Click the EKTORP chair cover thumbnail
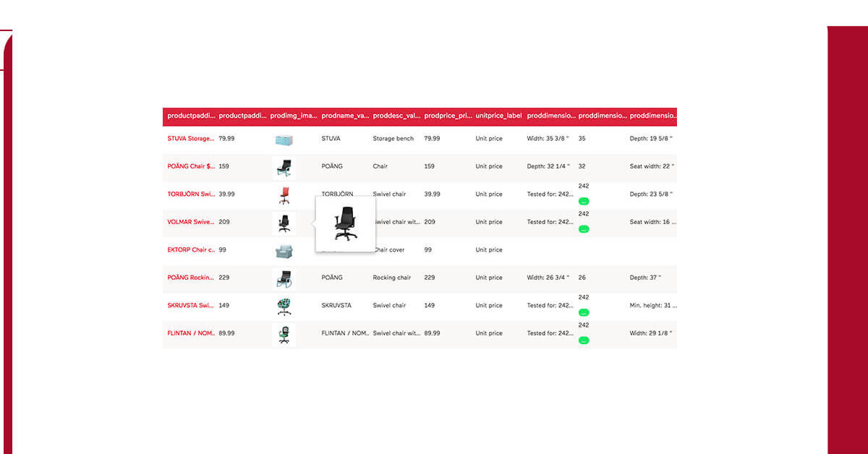This screenshot has width=868, height=454. [x=284, y=251]
